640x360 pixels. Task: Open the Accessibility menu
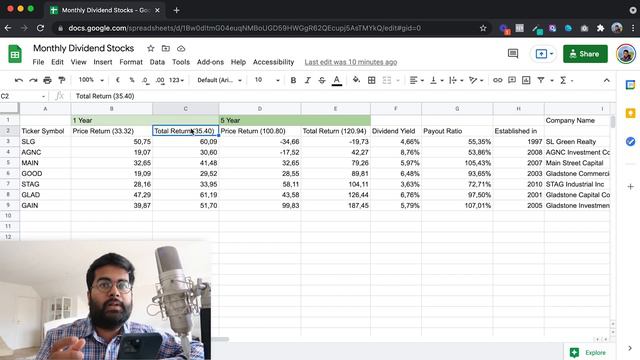click(273, 62)
